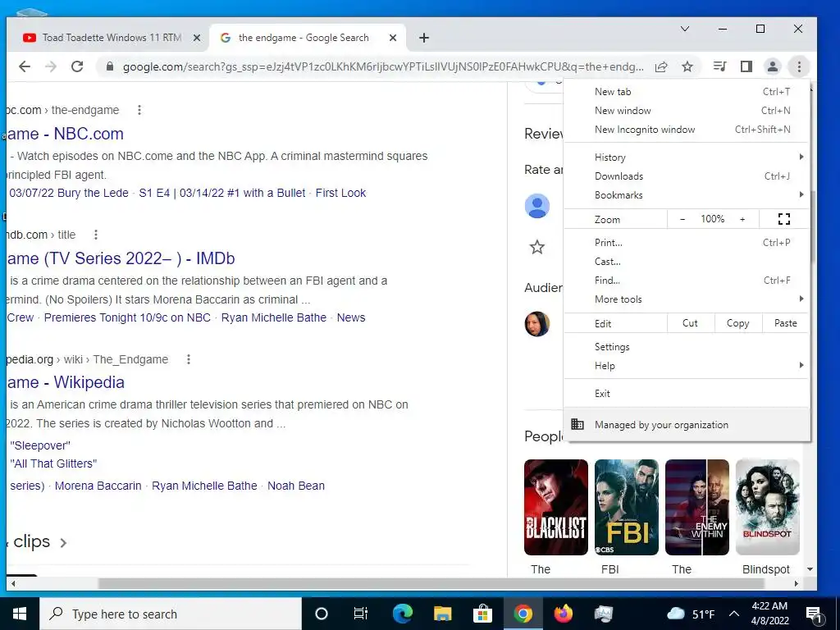Increase zoom with the plus button
This screenshot has height=630, width=840.
(x=742, y=219)
